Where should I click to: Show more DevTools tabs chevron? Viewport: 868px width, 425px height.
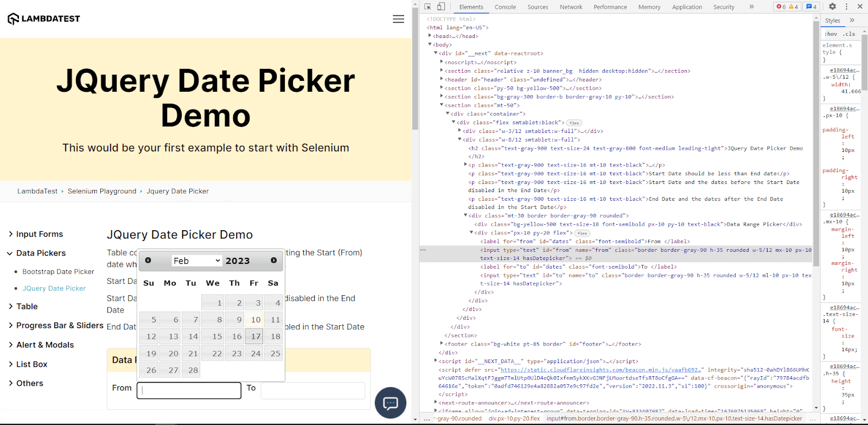point(751,7)
